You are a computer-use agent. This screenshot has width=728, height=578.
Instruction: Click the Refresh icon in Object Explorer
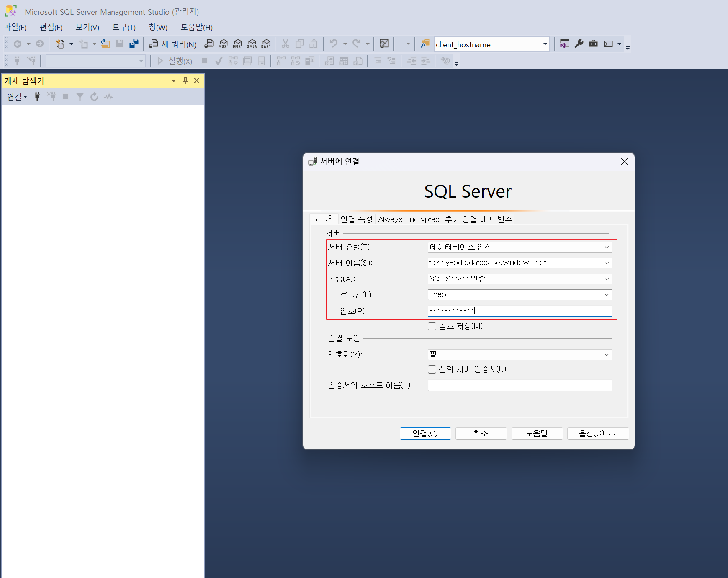[94, 97]
